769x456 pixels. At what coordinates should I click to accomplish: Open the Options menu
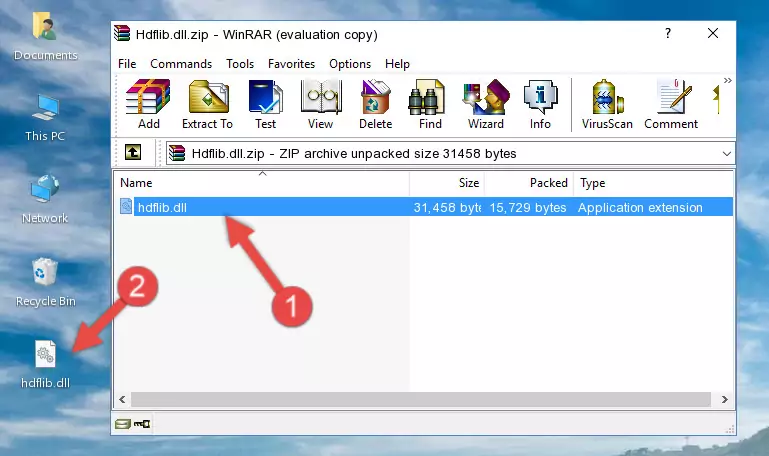click(350, 64)
